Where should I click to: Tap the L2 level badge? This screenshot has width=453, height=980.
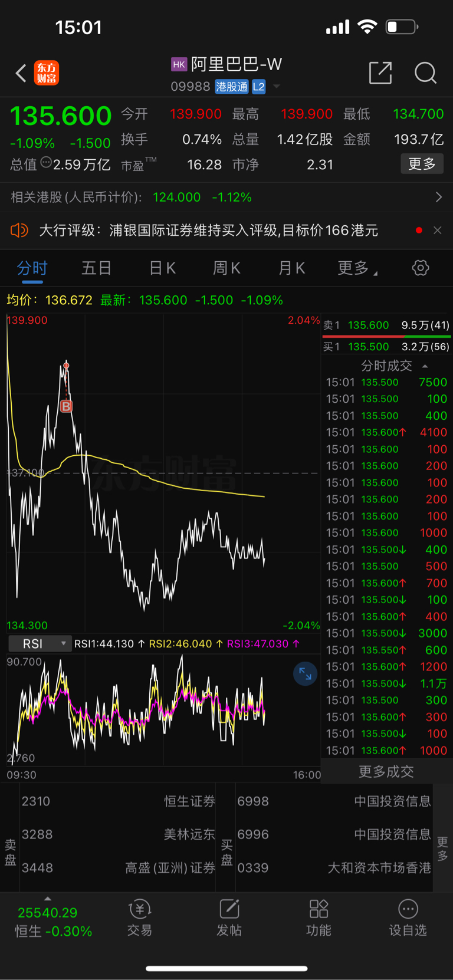coord(259,87)
